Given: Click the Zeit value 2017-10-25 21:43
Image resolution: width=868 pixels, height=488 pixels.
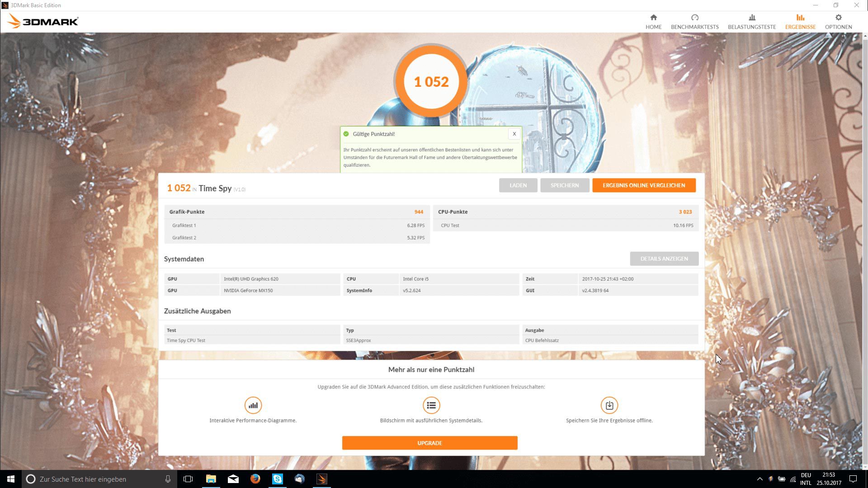Looking at the screenshot, I should pos(638,279).
